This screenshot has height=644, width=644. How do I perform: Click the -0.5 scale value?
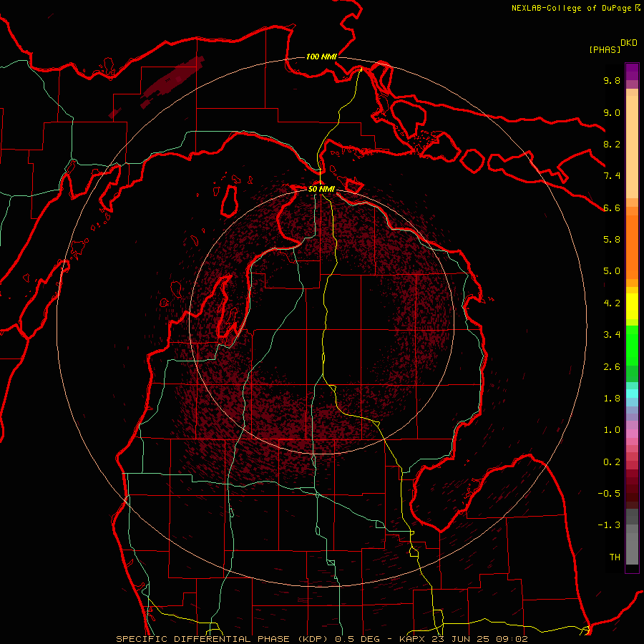609,494
